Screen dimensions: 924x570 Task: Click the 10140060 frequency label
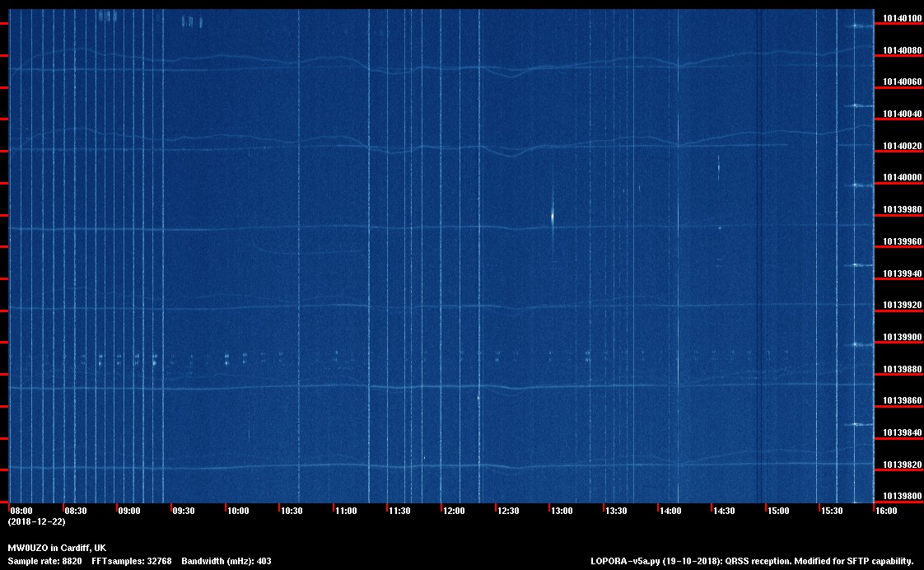[x=902, y=82]
